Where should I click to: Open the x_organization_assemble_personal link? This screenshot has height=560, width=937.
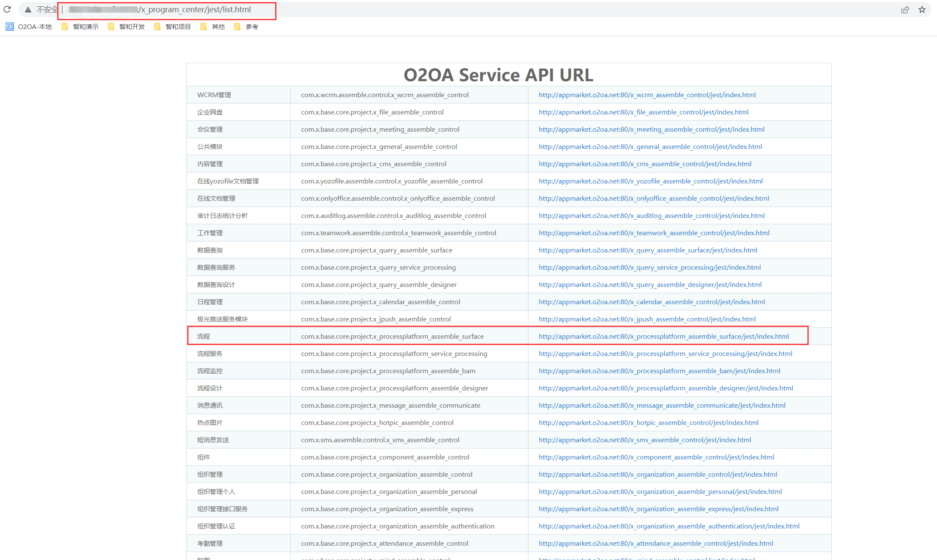click(x=660, y=492)
